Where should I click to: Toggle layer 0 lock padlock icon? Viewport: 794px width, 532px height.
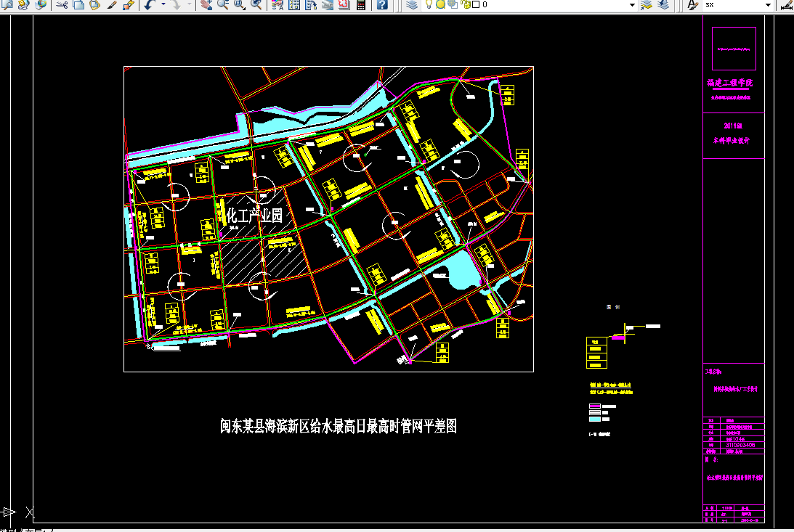click(x=466, y=4)
